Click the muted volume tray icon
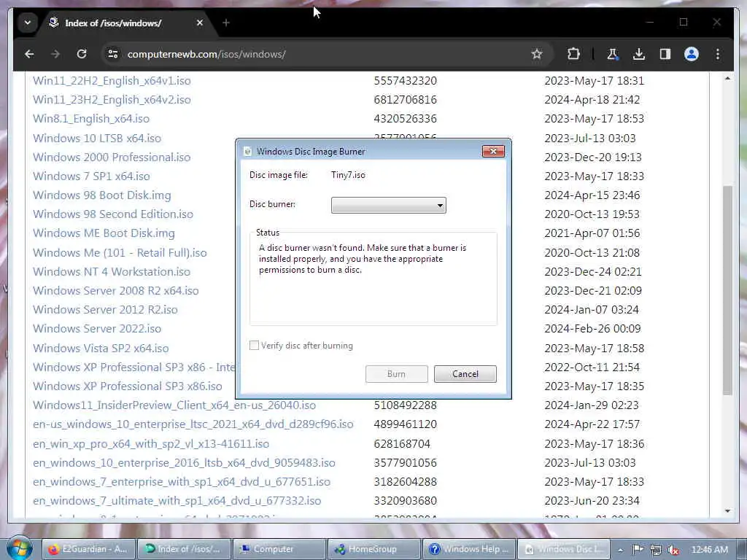 coord(673,550)
